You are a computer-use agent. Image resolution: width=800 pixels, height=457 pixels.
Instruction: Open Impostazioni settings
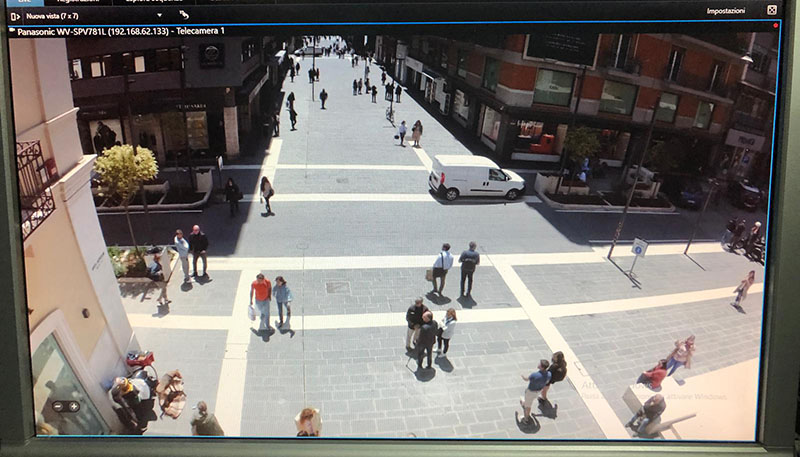pos(725,11)
